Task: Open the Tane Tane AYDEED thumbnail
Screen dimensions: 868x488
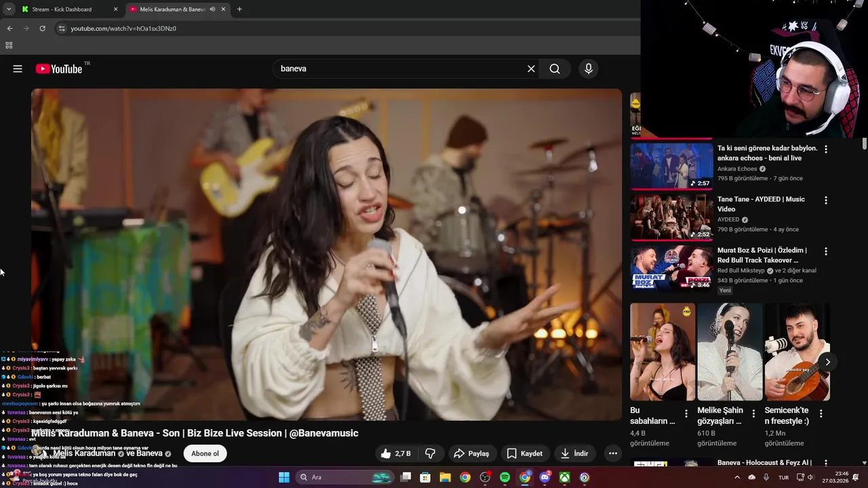Action: (x=671, y=217)
